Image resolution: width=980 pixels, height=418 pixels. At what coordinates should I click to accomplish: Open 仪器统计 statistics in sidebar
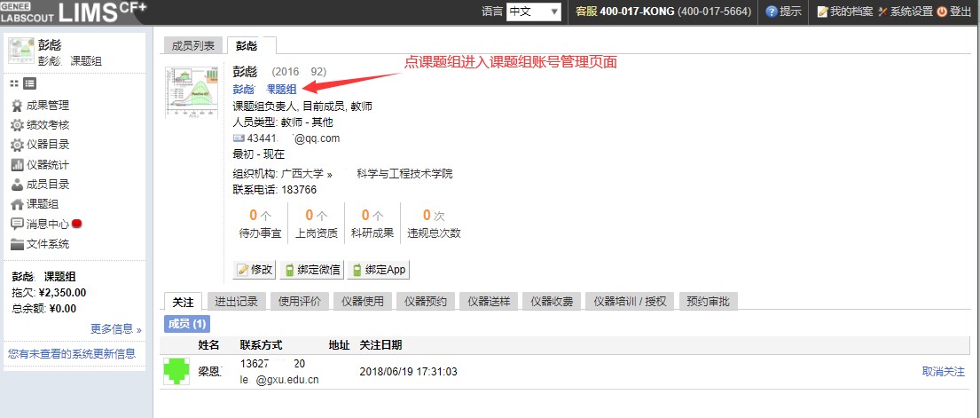point(47,164)
